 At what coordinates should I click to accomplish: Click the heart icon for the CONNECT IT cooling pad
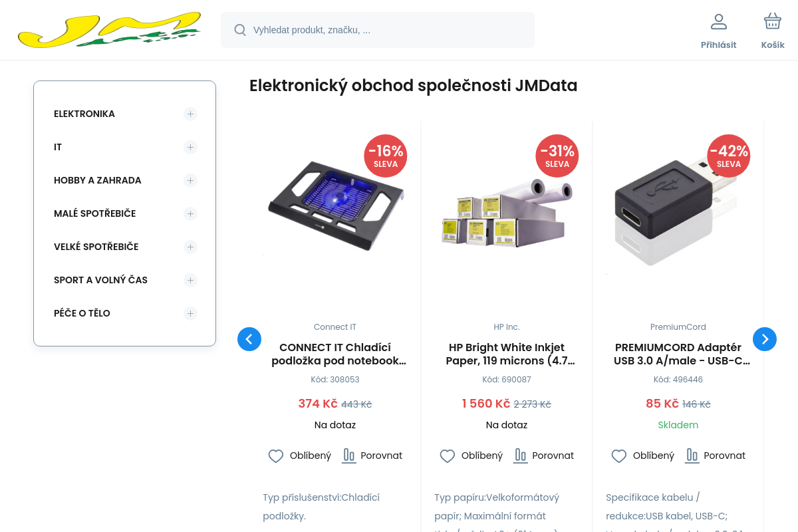[x=275, y=456]
